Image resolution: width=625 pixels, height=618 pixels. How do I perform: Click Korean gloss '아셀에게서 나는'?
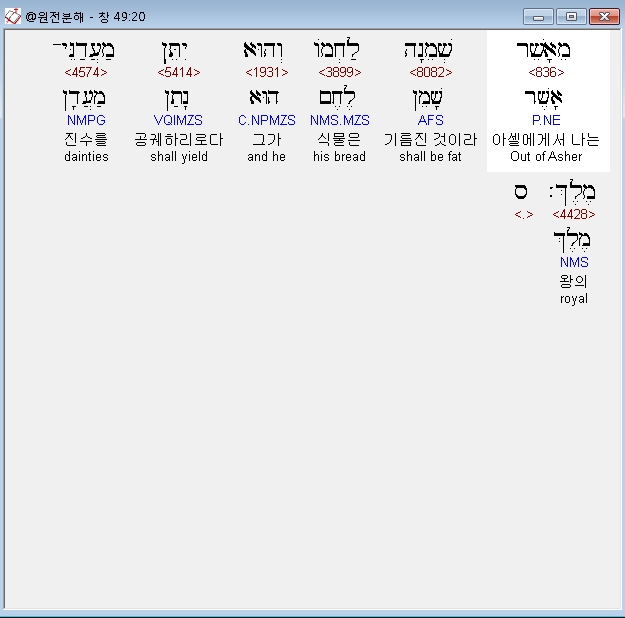(x=546, y=140)
